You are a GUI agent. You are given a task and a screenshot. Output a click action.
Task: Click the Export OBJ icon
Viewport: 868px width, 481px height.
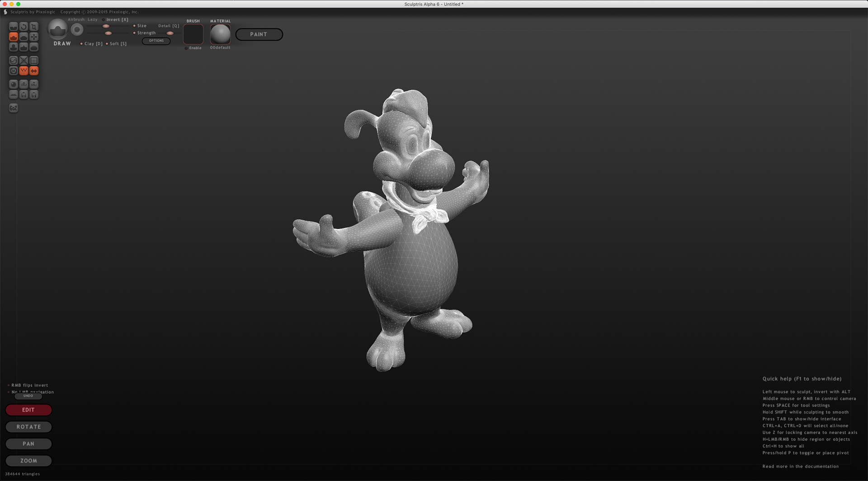pos(34,84)
